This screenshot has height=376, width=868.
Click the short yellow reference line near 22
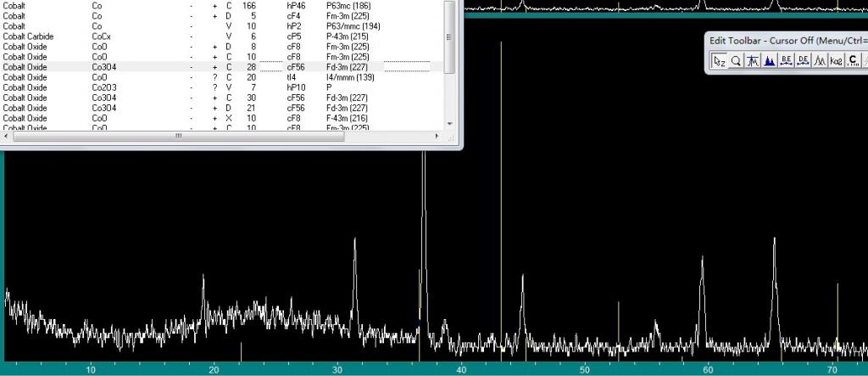[x=241, y=351]
